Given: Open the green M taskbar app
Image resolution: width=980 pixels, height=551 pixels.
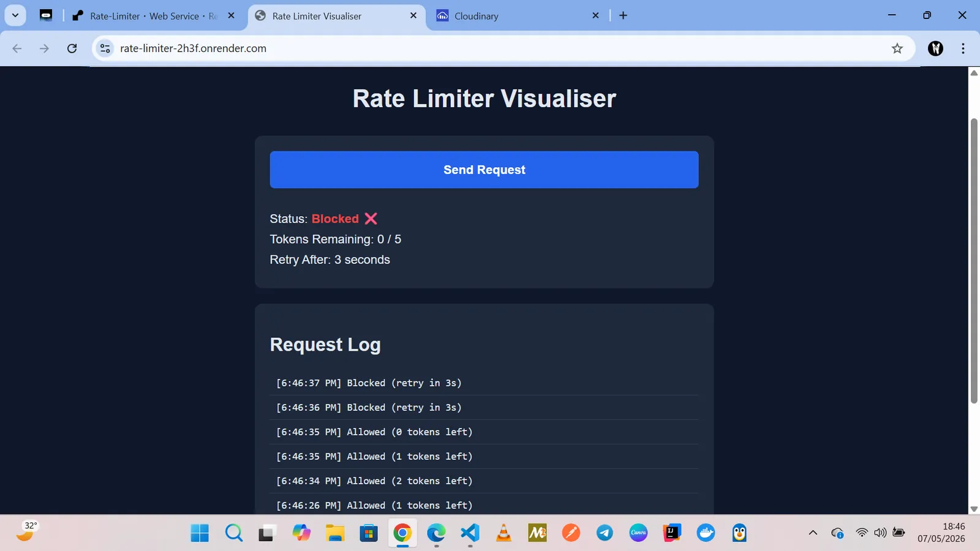Looking at the screenshot, I should (537, 533).
